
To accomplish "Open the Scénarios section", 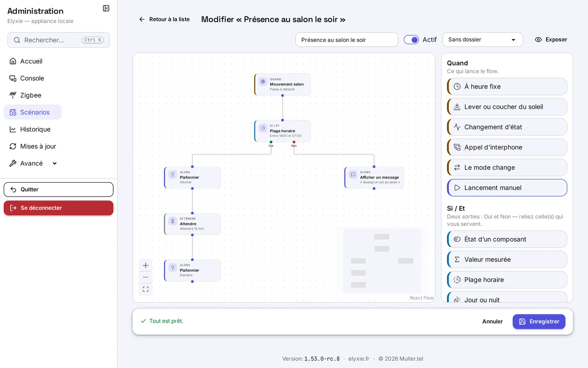I will 32,112.
